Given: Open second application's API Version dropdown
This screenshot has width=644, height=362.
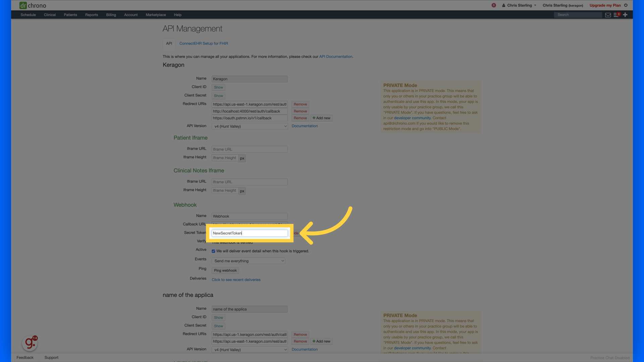Looking at the screenshot, I should point(250,350).
